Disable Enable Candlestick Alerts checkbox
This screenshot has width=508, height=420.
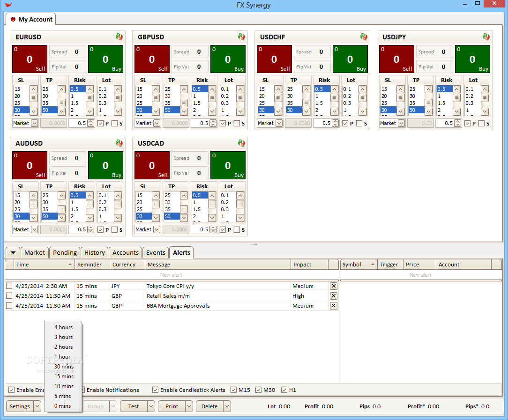pos(155,390)
